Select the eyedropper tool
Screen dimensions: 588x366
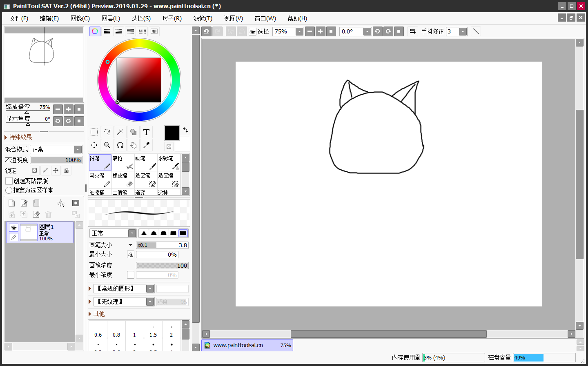(146, 145)
